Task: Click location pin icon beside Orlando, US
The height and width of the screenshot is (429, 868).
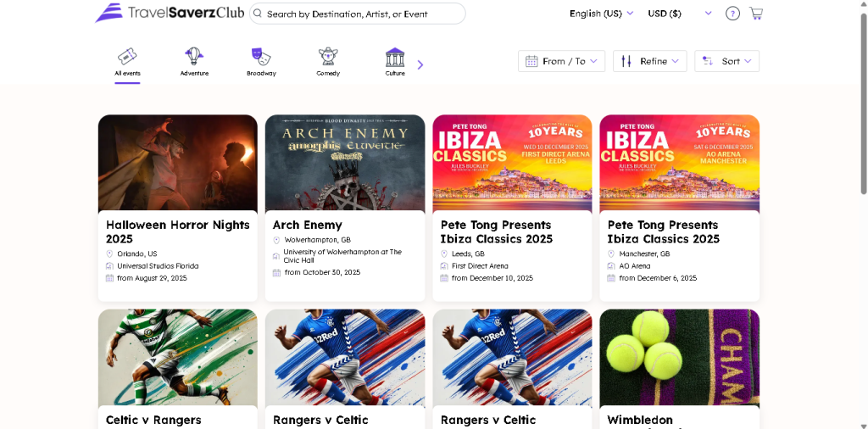Action: click(109, 253)
